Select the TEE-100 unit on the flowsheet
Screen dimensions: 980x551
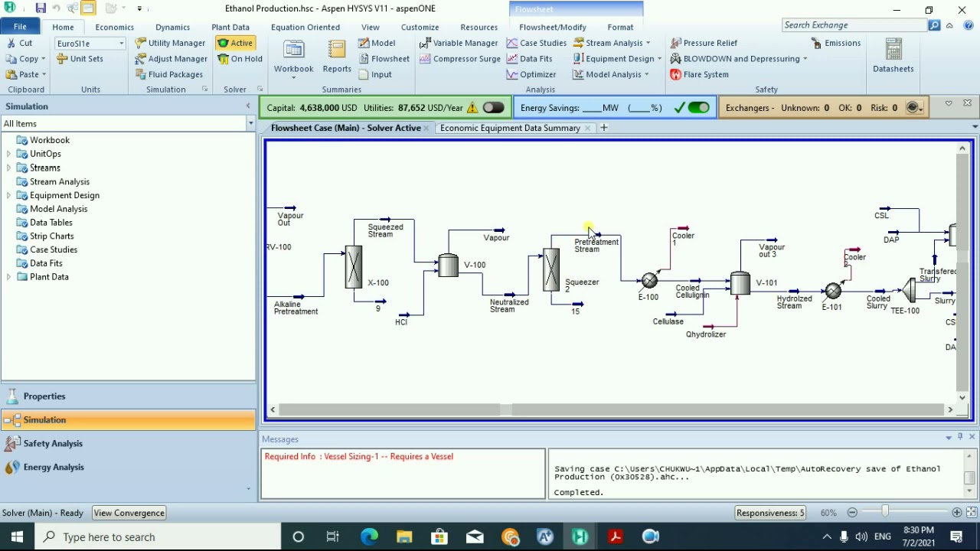pyautogui.click(x=908, y=291)
